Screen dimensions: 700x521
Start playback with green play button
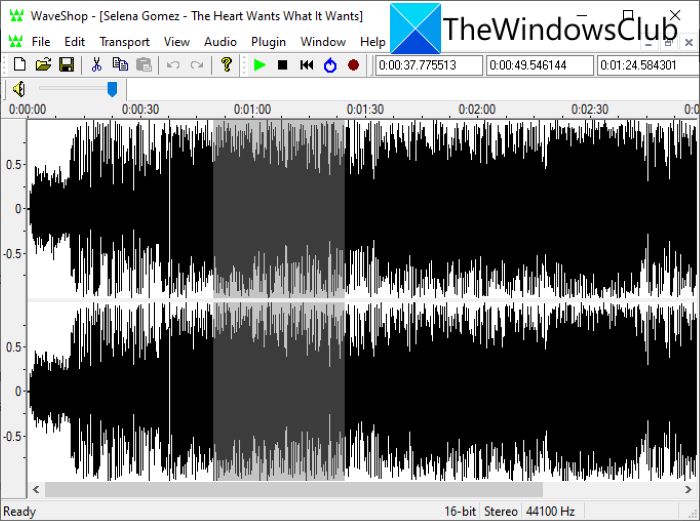259,65
